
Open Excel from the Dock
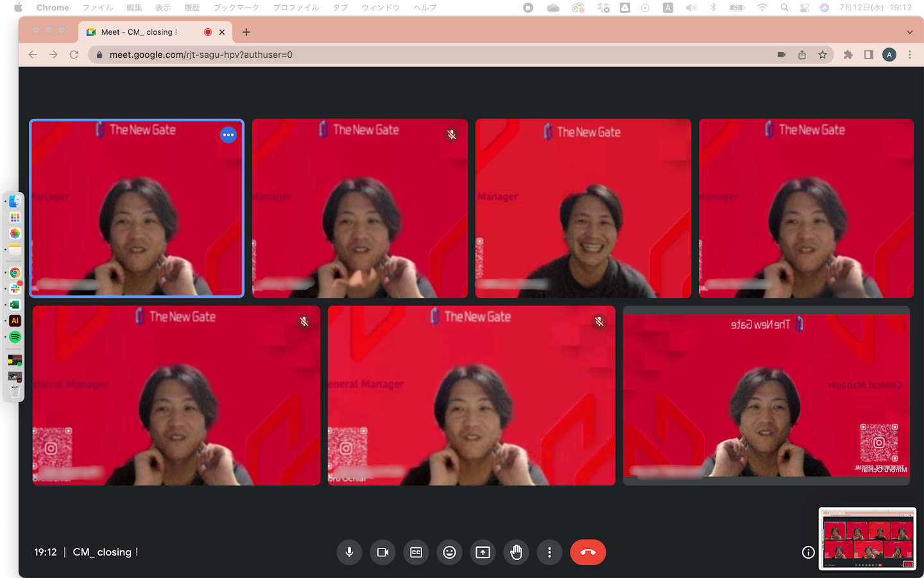15,304
